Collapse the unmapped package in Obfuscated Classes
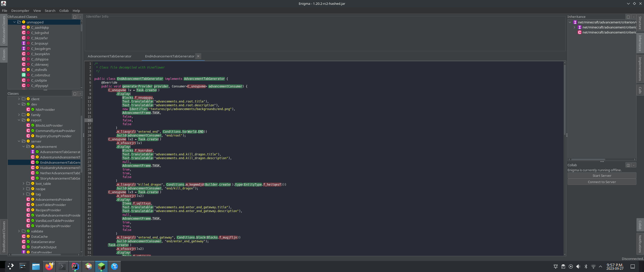Image resolution: width=644 pixels, height=272 pixels. pyautogui.click(x=14, y=22)
